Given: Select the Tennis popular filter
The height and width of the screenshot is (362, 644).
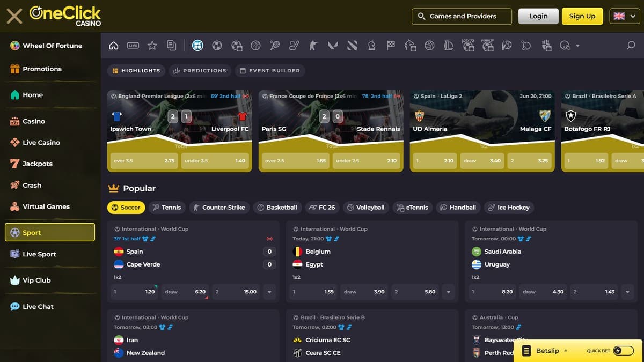Looking at the screenshot, I should [x=166, y=208].
